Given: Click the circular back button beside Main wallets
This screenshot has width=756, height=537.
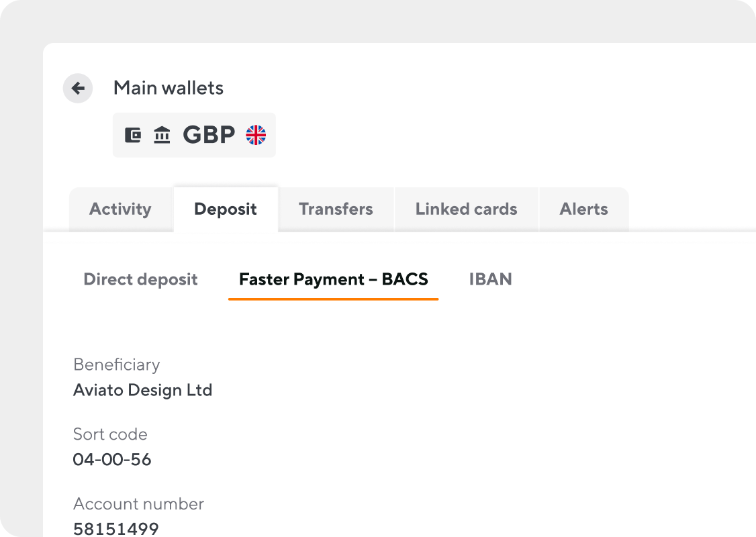Looking at the screenshot, I should tap(77, 88).
